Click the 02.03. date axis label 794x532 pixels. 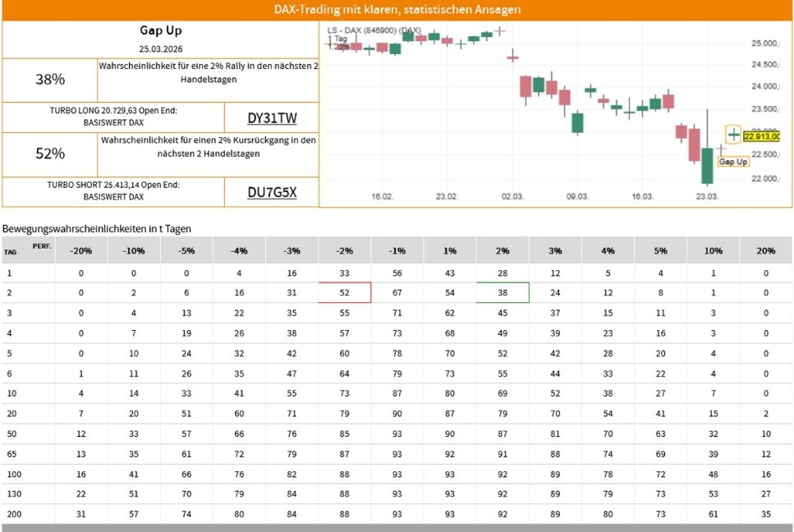(x=512, y=197)
